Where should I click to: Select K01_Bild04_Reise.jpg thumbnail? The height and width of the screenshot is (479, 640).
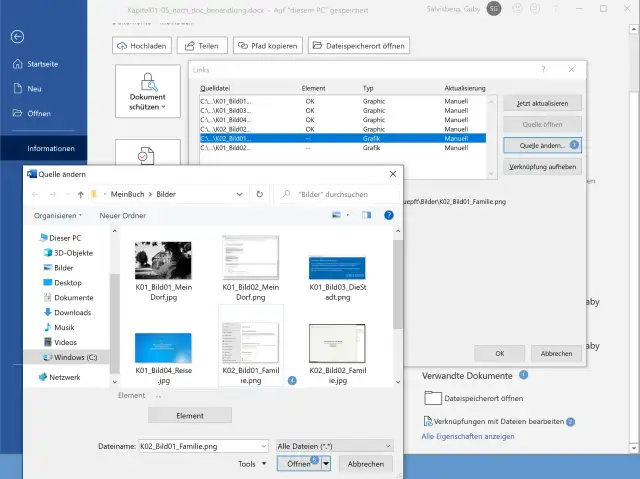pyautogui.click(x=163, y=355)
